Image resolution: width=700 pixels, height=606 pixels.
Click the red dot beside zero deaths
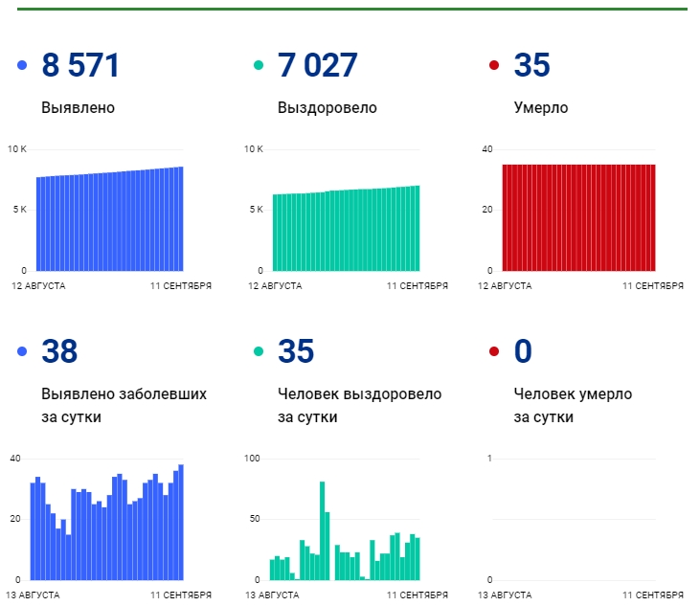[x=494, y=351]
